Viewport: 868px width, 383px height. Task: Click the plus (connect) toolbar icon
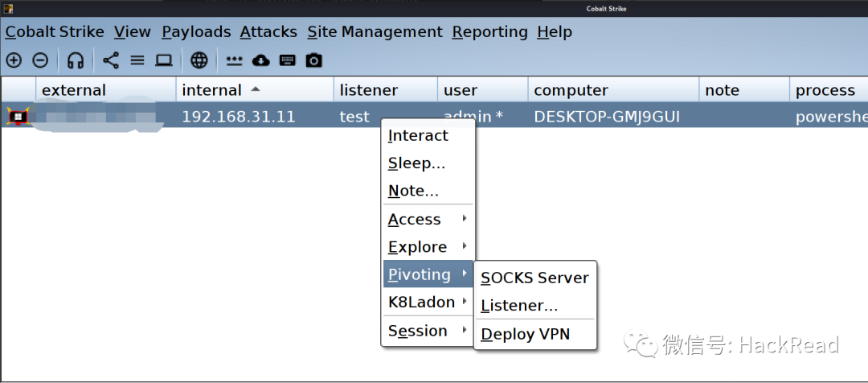coord(14,60)
